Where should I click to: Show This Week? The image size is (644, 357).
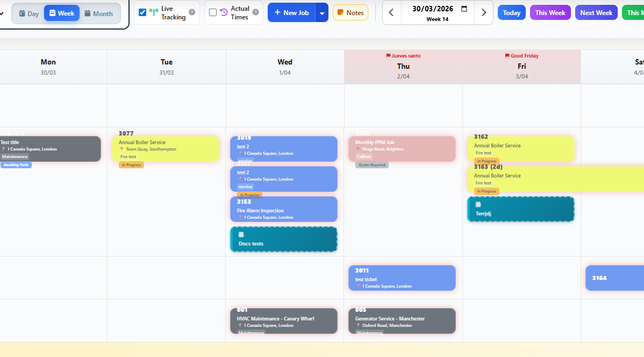pyautogui.click(x=550, y=13)
